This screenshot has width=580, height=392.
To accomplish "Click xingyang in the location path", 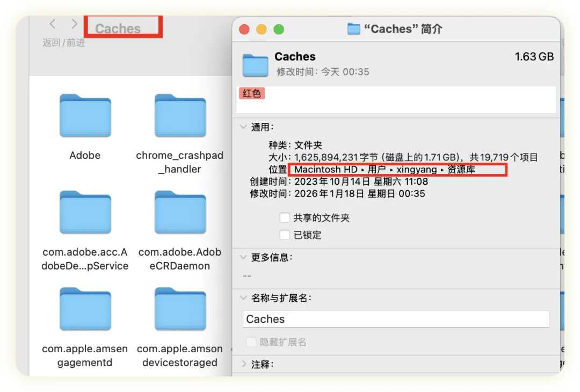I will (x=417, y=169).
